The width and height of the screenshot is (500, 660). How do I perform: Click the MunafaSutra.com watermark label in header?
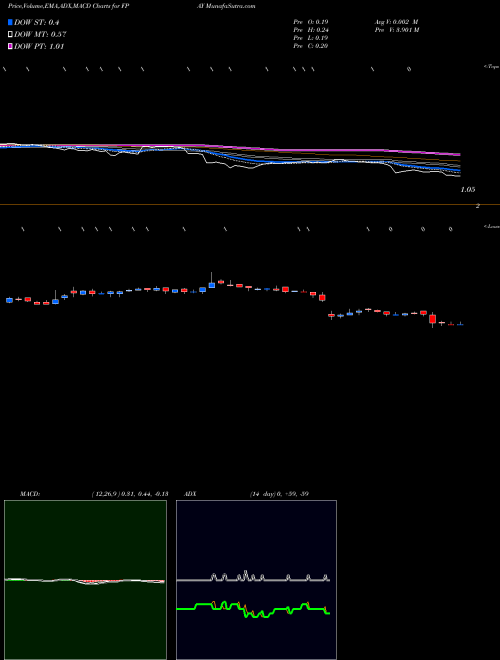232,7
